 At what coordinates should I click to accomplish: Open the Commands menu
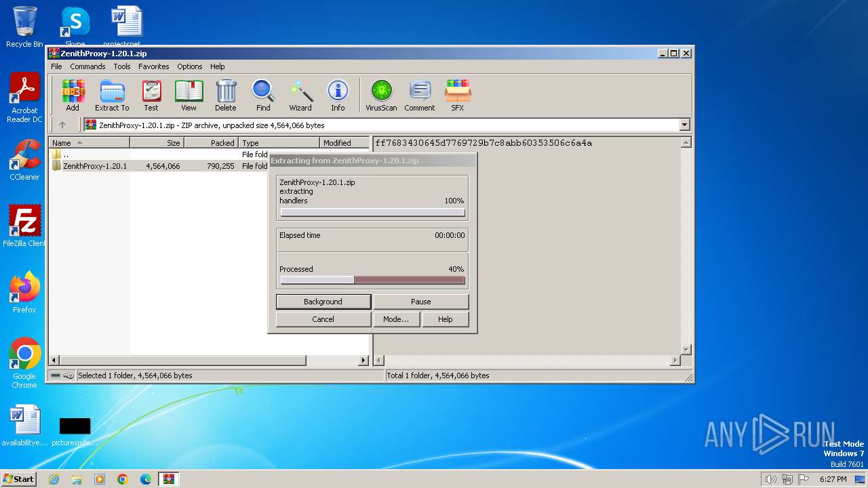87,66
